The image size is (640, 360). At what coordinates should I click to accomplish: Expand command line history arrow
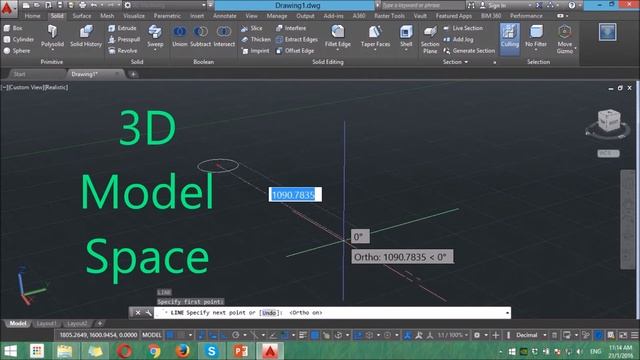pyautogui.click(x=507, y=313)
